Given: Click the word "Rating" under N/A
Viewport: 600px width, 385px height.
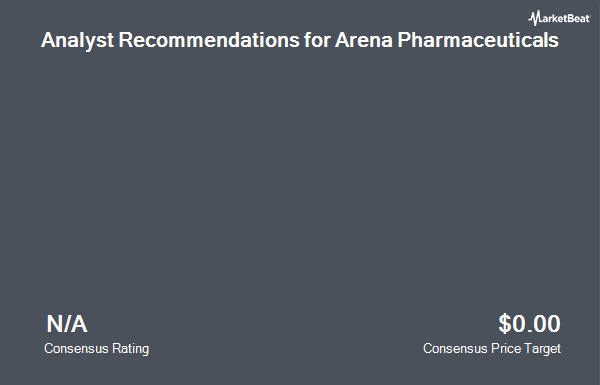Looking at the screenshot, I should [130, 349].
